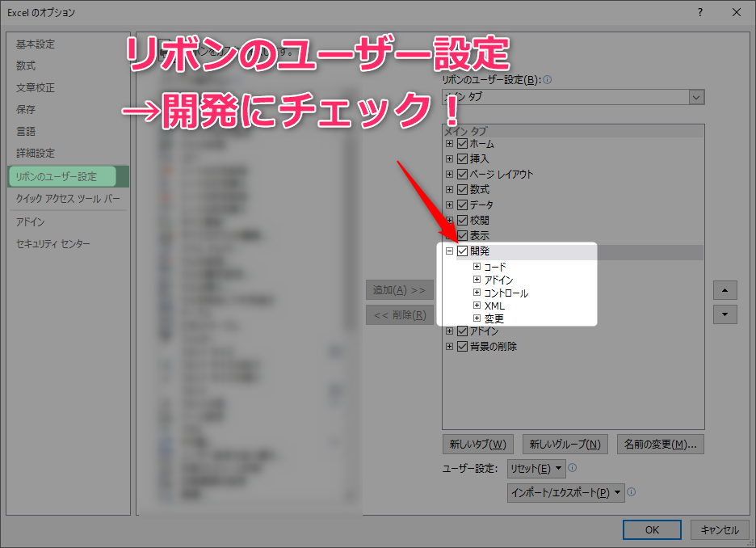Toggle the ページ レイアウト checkbox
Viewport: 756px width, 548px height.
462,174
